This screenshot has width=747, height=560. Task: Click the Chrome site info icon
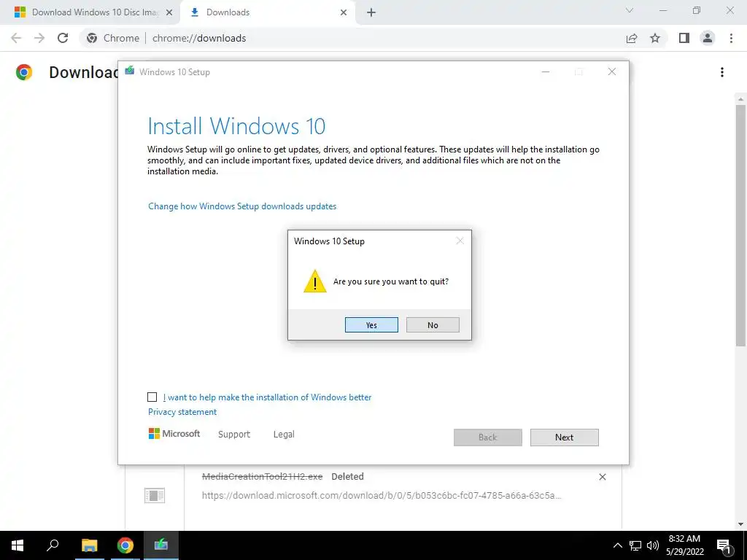pyautogui.click(x=92, y=38)
